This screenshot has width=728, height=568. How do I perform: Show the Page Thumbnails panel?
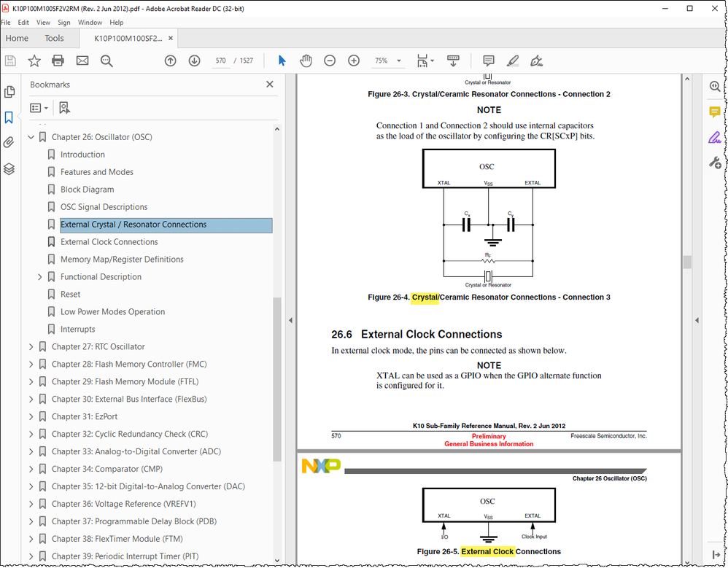(9, 92)
